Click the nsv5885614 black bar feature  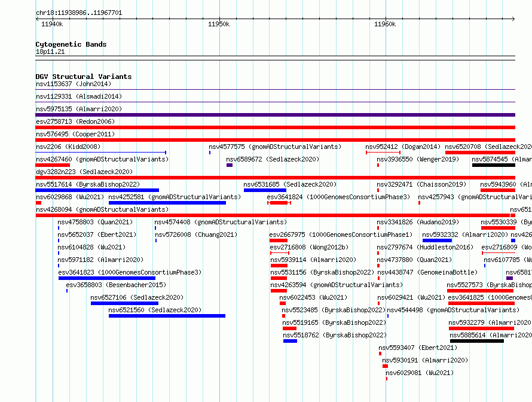point(476,341)
